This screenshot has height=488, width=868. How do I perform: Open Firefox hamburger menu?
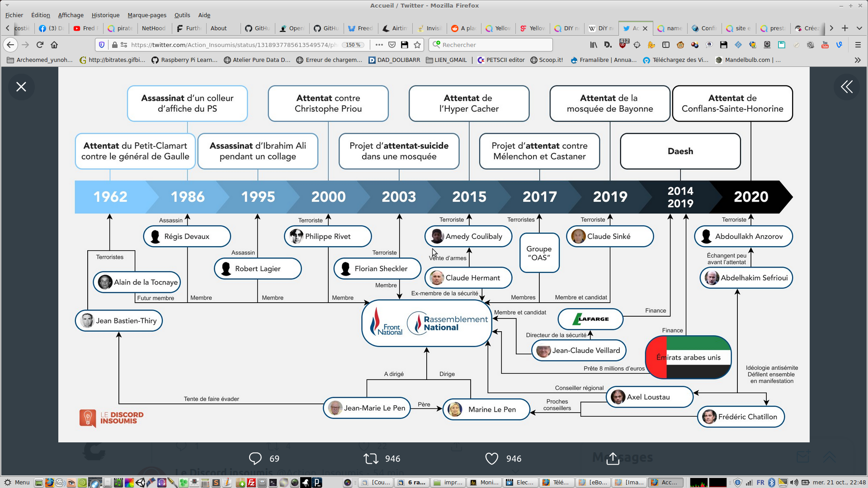pyautogui.click(x=858, y=45)
